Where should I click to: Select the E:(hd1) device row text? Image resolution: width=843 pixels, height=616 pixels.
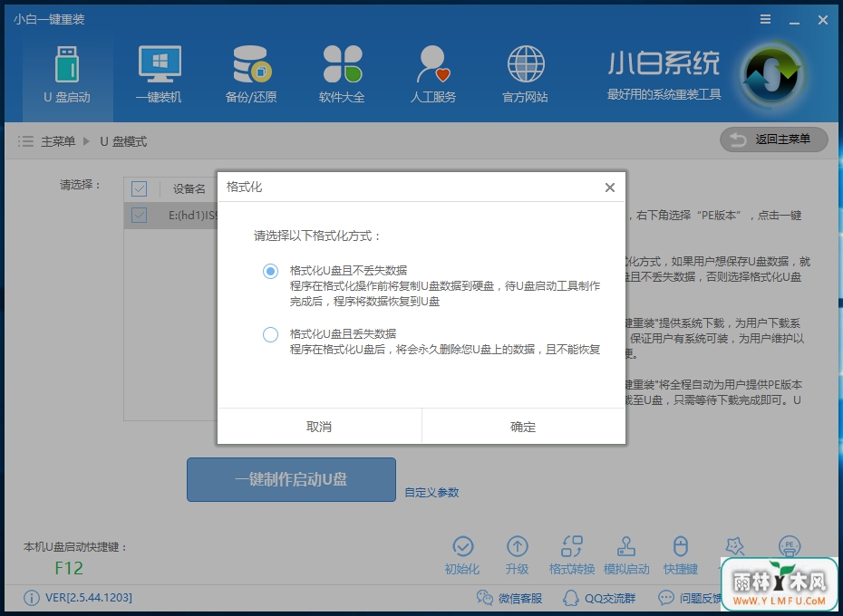tap(193, 216)
